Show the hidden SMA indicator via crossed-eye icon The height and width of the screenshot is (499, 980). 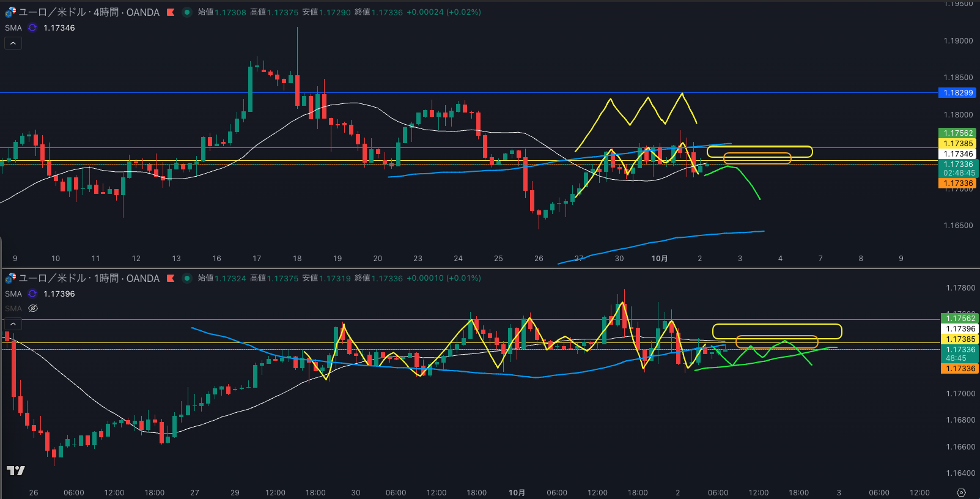tap(33, 308)
